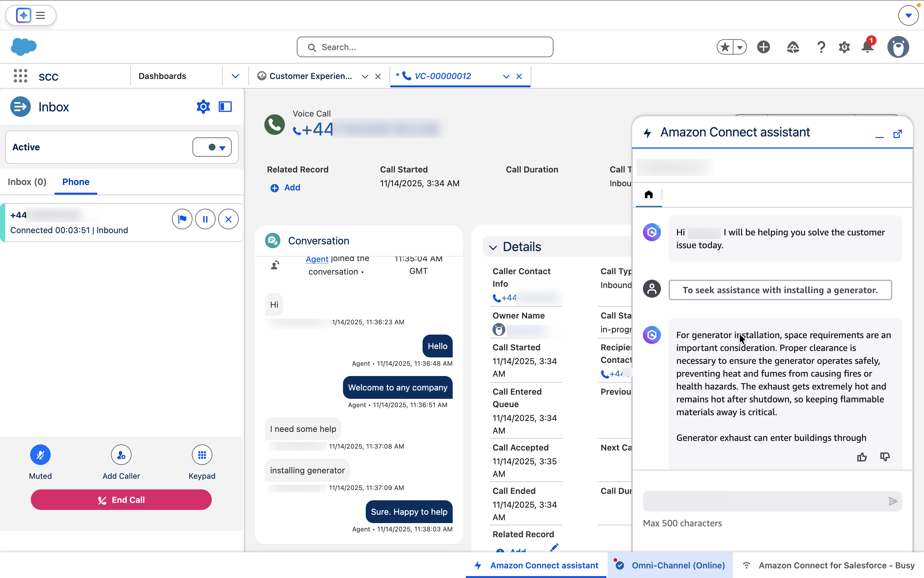Open the Trailhead guidance icon
Viewport: 924px width, 578px height.
coord(793,47)
